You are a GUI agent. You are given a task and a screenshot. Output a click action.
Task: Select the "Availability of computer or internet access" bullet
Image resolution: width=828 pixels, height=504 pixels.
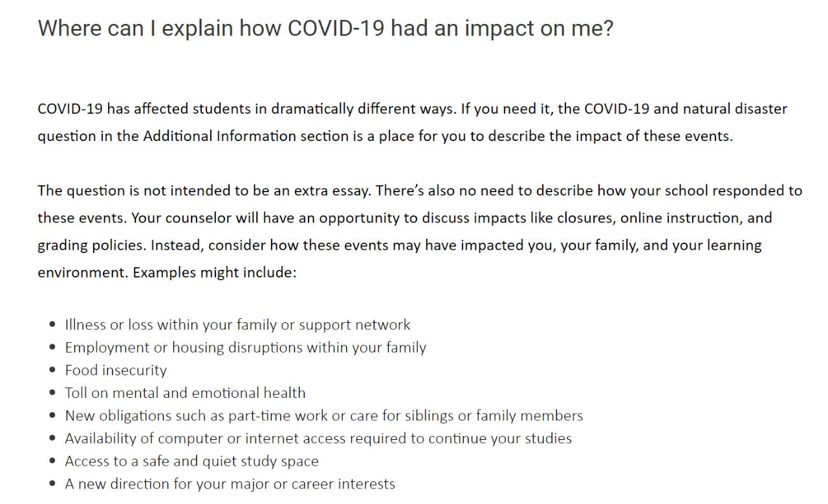pos(318,438)
